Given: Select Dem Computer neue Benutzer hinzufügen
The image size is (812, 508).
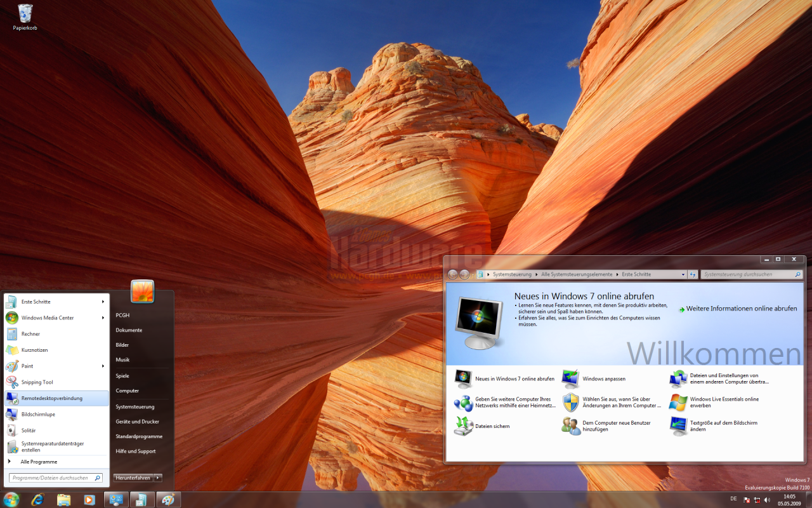Looking at the screenshot, I should (x=606, y=426).
